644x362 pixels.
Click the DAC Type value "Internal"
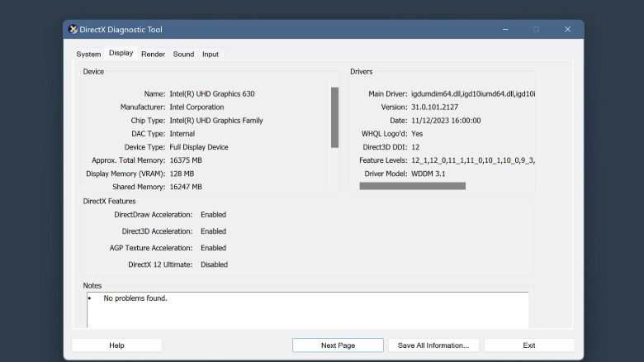tap(182, 134)
